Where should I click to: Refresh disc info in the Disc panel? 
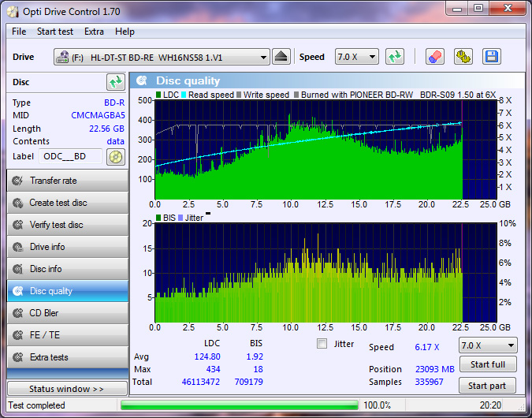coord(116,82)
